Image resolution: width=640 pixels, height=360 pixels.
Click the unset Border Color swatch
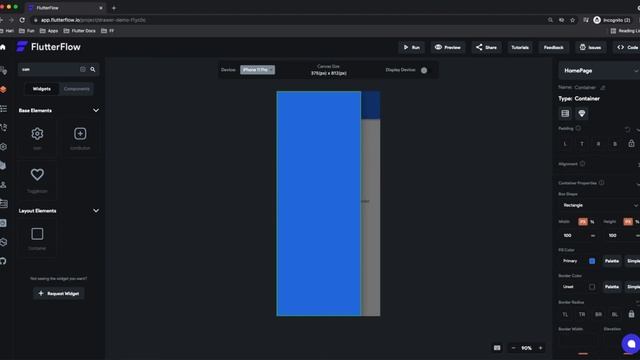[592, 287]
